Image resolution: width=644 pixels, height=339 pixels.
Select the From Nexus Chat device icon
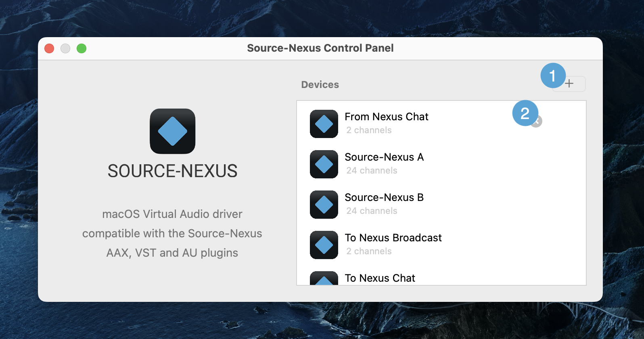click(324, 124)
